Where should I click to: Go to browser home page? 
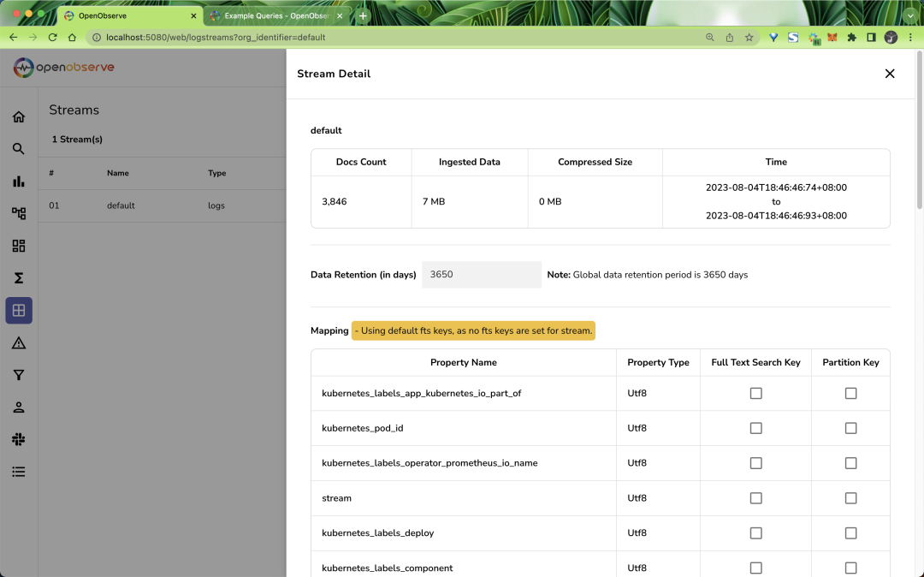[x=72, y=37]
